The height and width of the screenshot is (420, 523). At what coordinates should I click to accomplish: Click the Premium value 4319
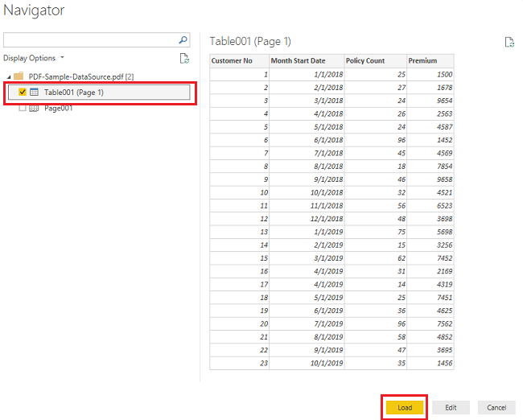pyautogui.click(x=430, y=284)
